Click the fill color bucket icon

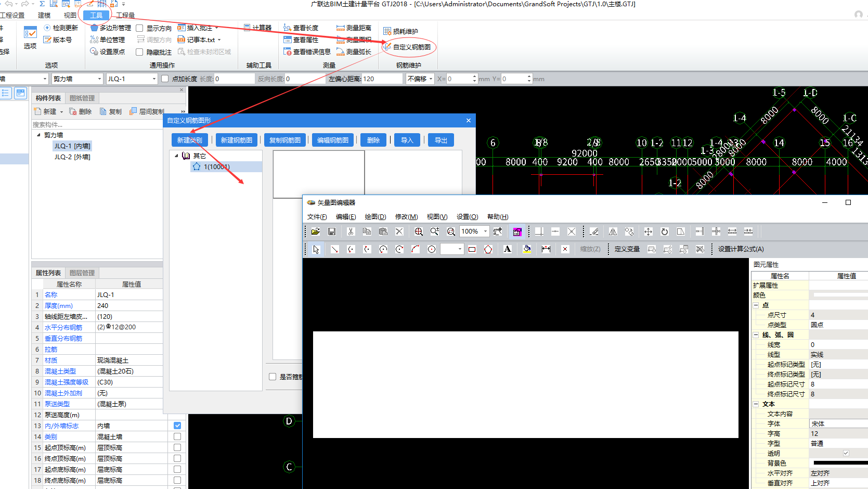pyautogui.click(x=527, y=249)
